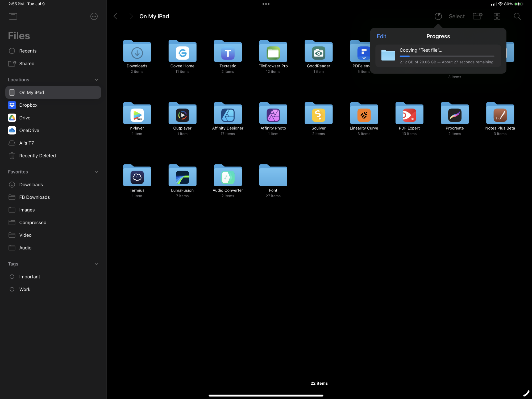Open the Procreate folder
The height and width of the screenshot is (399, 532).
455,114
